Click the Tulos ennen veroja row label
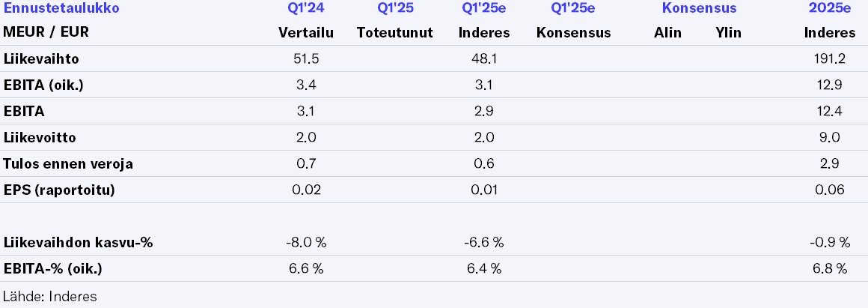The height and width of the screenshot is (308, 868). [68, 164]
